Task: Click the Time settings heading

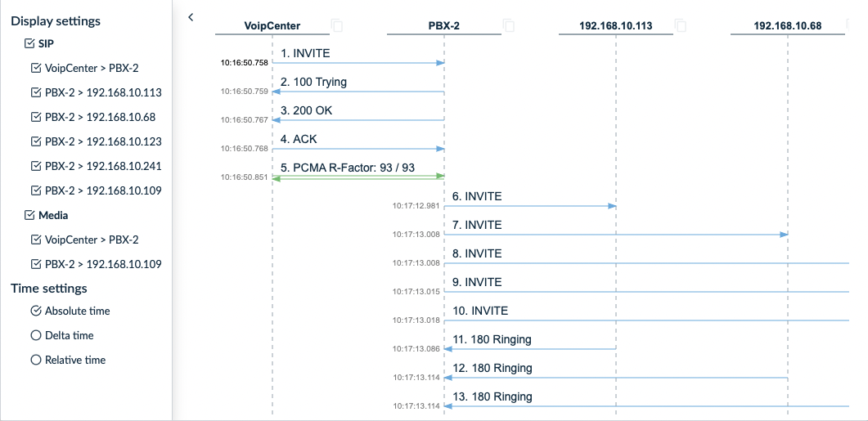Action: click(49, 289)
